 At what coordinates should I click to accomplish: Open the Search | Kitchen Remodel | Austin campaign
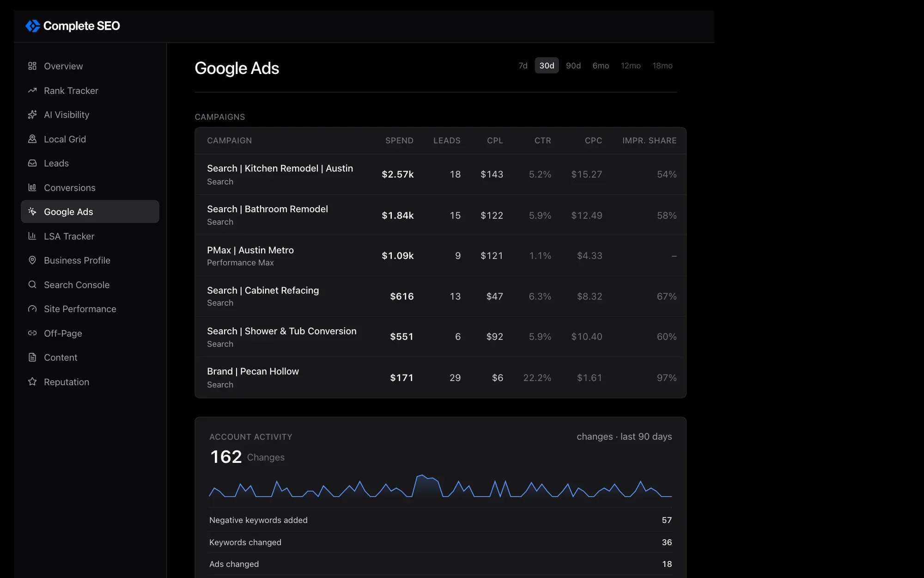[x=440, y=174]
